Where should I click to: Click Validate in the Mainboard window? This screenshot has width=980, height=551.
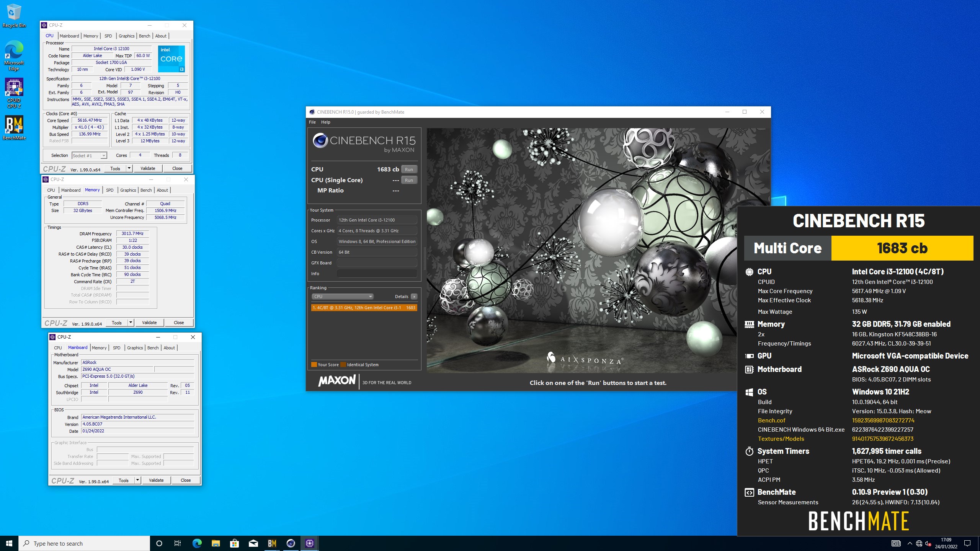pyautogui.click(x=156, y=480)
